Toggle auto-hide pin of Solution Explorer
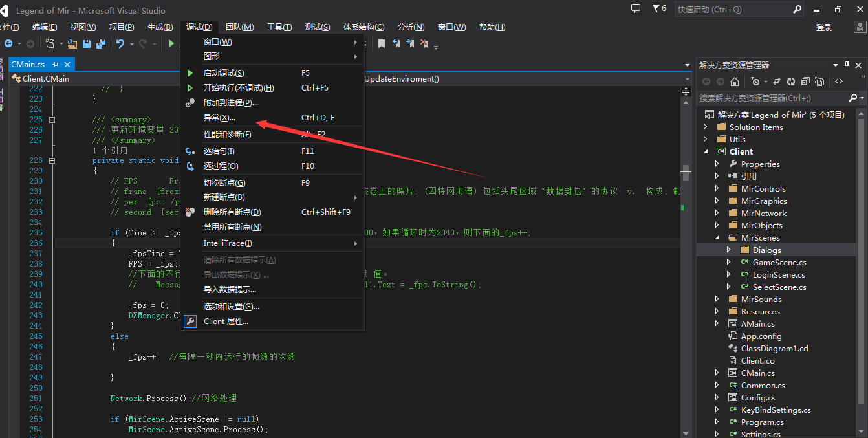 tap(847, 65)
